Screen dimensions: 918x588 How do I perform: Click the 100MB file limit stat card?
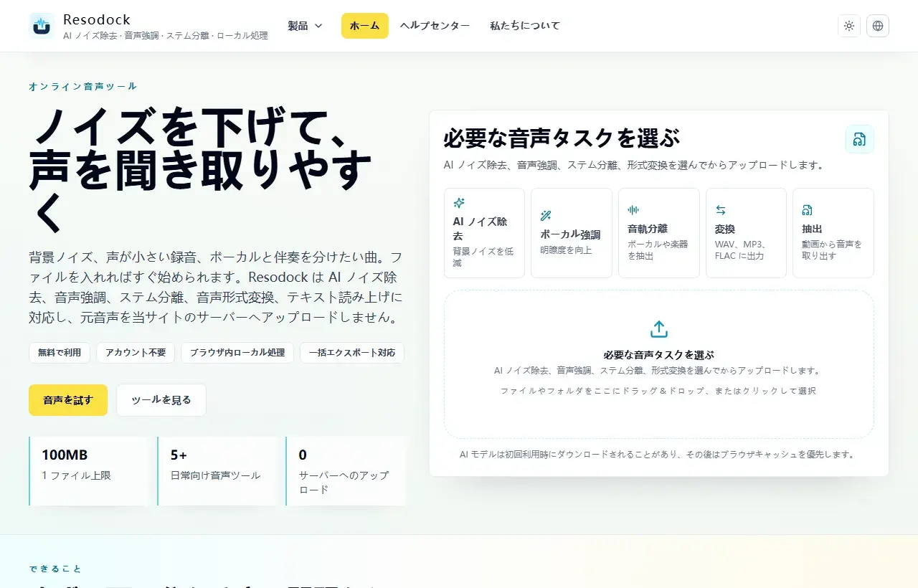pyautogui.click(x=89, y=471)
